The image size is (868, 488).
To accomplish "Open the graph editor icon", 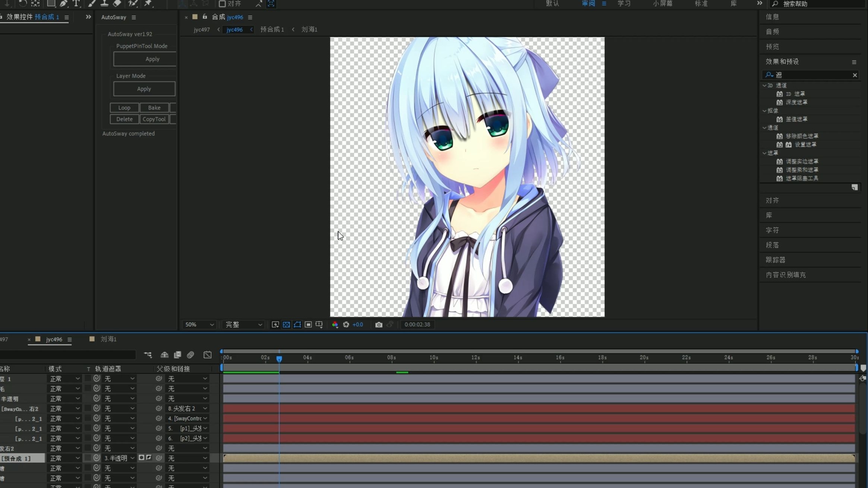I will [208, 355].
